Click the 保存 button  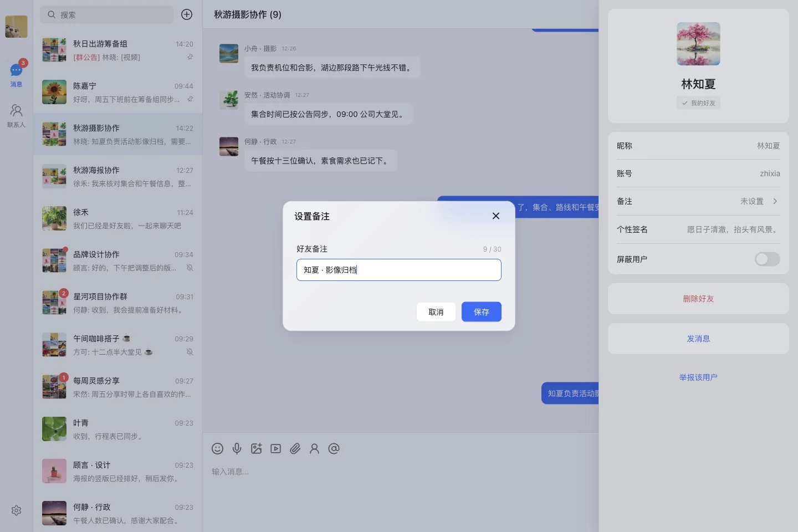482,312
